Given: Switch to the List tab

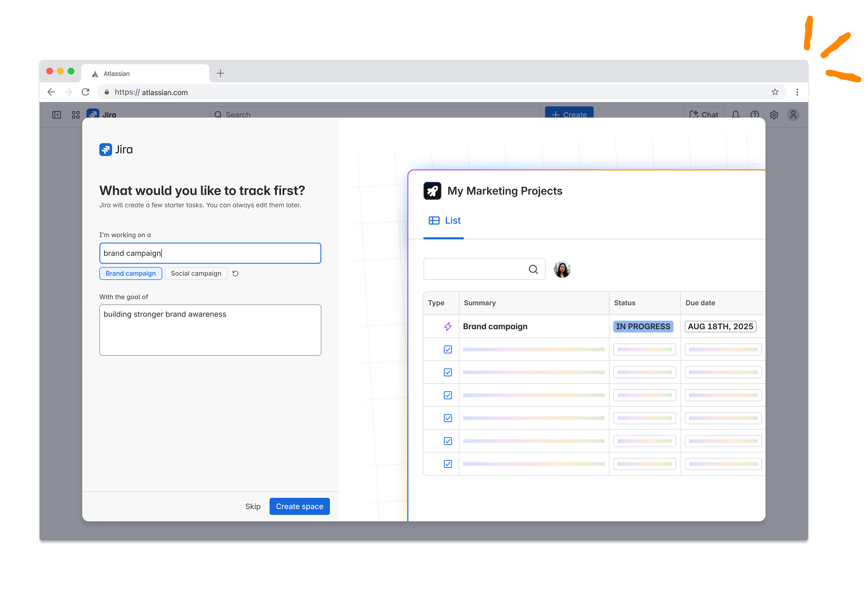Looking at the screenshot, I should click(444, 221).
